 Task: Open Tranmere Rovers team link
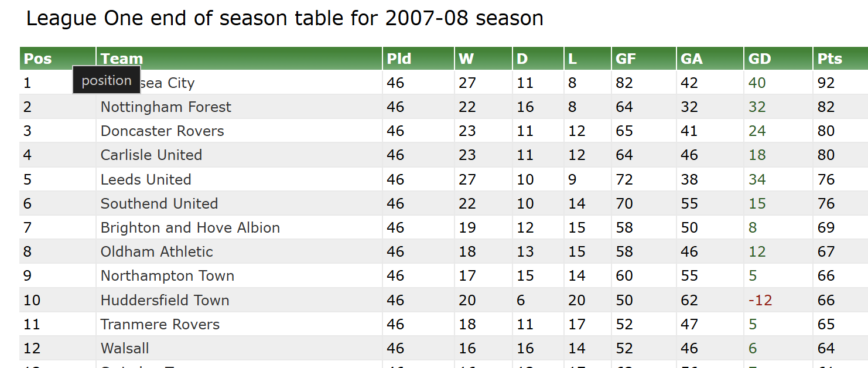[160, 325]
